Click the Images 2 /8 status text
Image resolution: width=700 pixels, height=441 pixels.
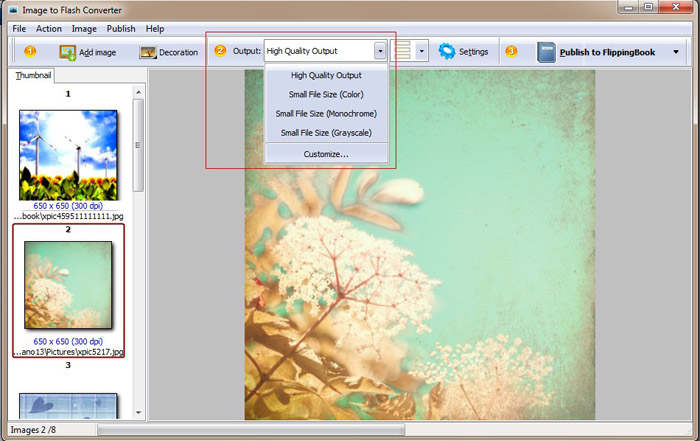[33, 430]
